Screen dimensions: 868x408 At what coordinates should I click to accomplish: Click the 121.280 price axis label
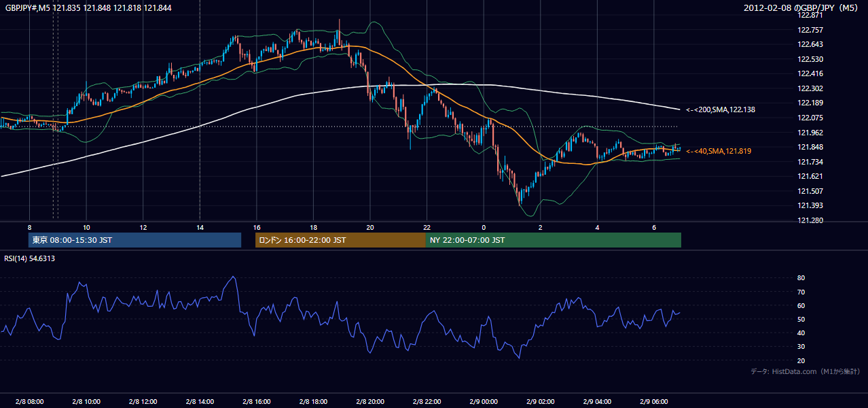click(x=810, y=220)
